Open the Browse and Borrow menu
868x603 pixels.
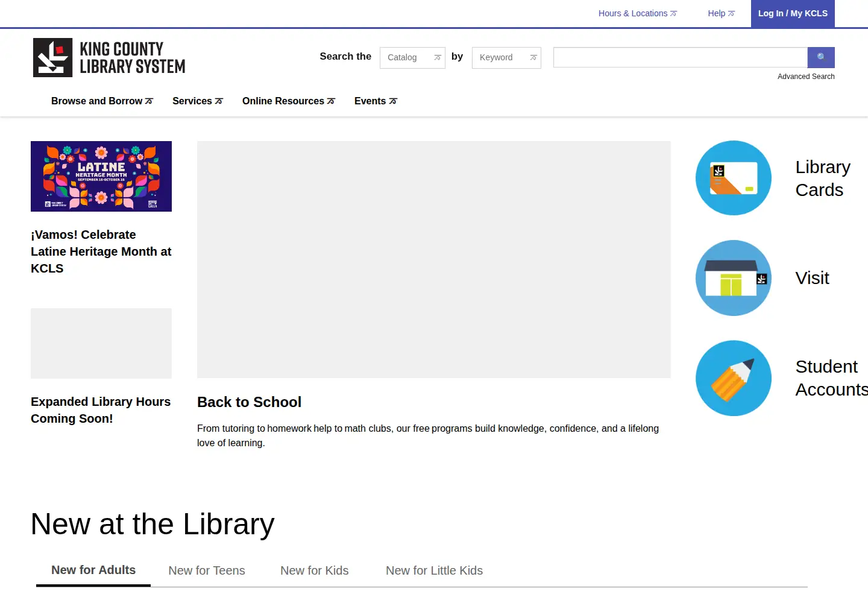(x=102, y=101)
